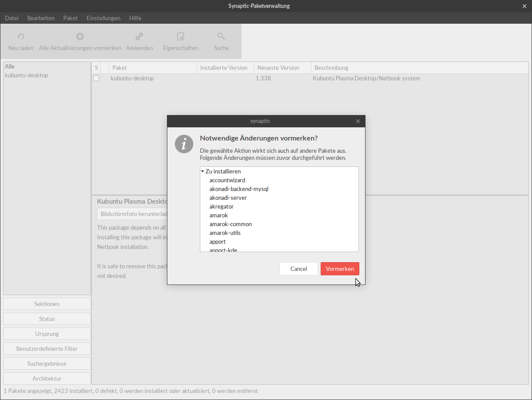Click the Sektionen filter button
This screenshot has height=400, width=532.
click(x=47, y=304)
